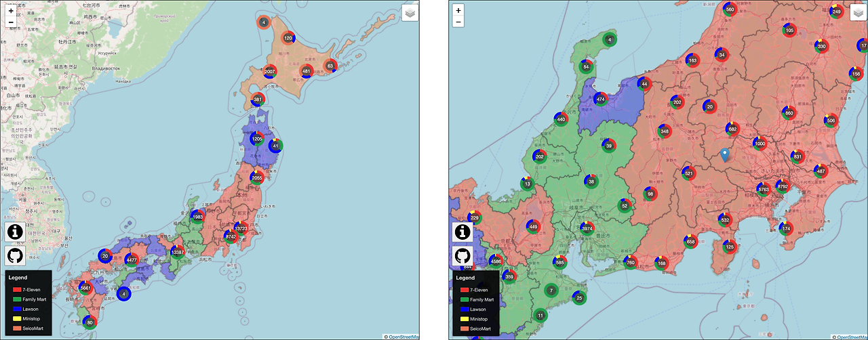Select the 682 cluster marker
The width and height of the screenshot is (868, 340).
(732, 129)
